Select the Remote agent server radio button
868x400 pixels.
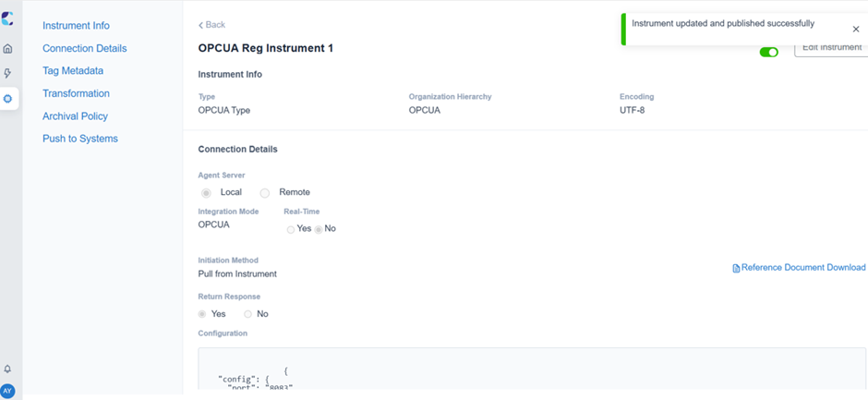[265, 193]
